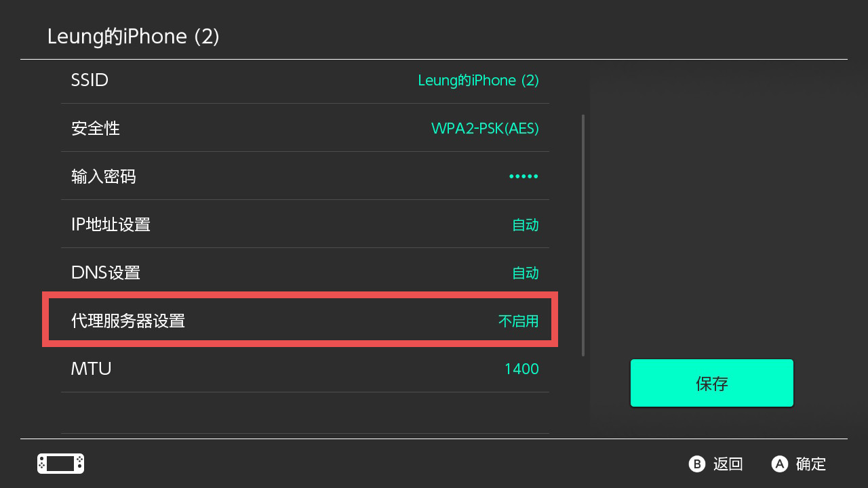
Task: Edit the MTU setting row
Action: (305, 369)
